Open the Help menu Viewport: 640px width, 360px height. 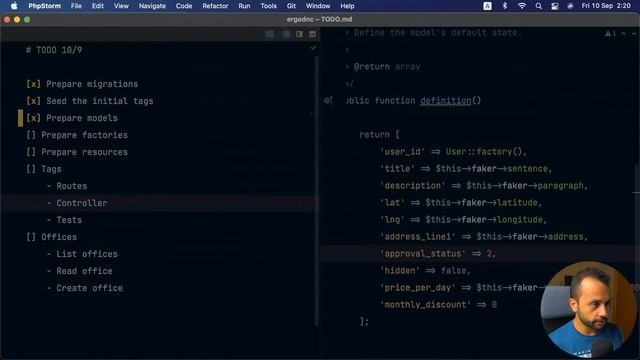pyautogui.click(x=347, y=6)
